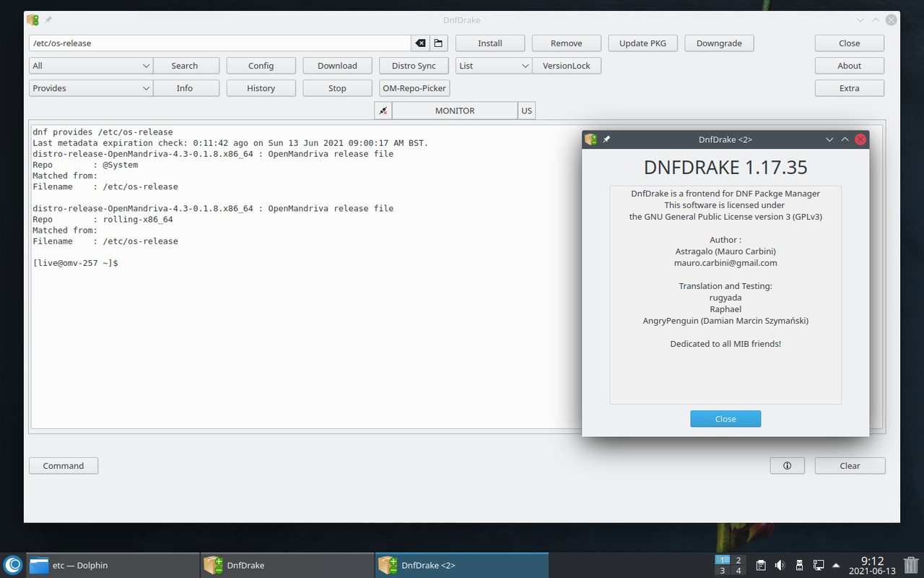The image size is (924, 578).
Task: Open the All filter dropdown
Action: [91, 66]
